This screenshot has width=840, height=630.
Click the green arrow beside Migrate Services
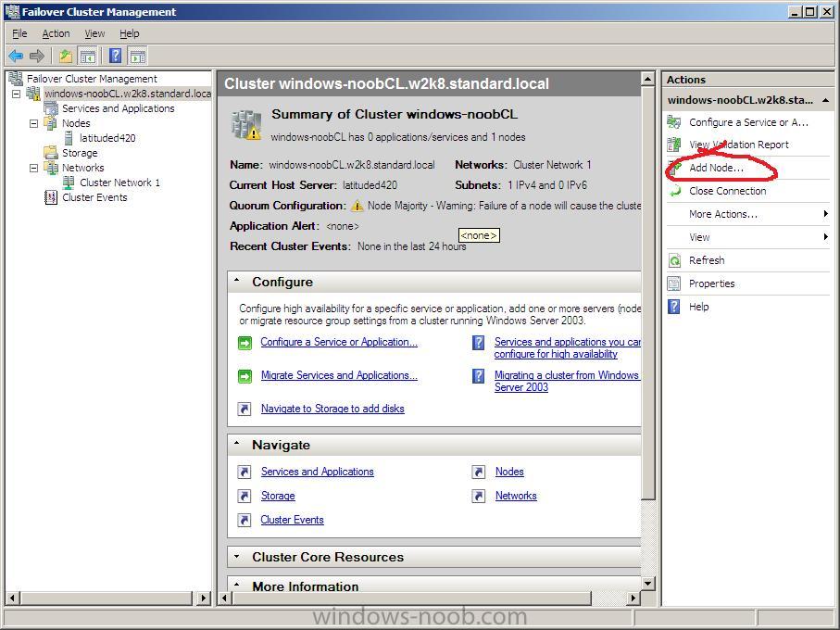244,376
